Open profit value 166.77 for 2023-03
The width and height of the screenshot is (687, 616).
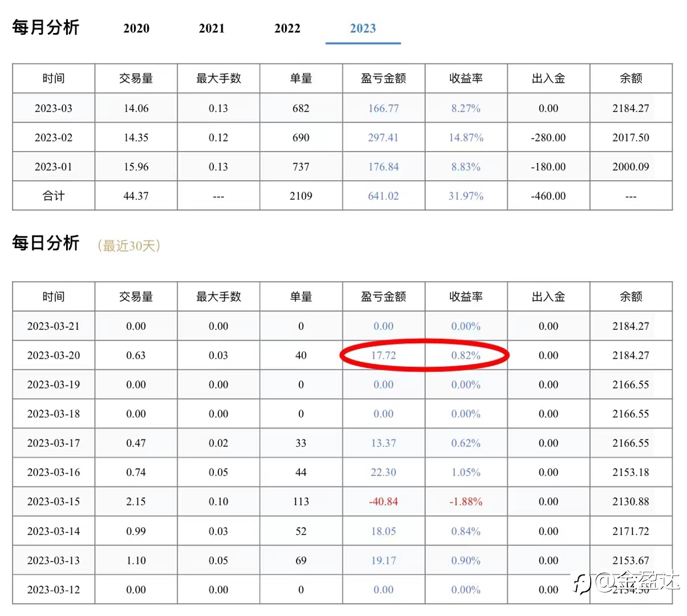384,108
